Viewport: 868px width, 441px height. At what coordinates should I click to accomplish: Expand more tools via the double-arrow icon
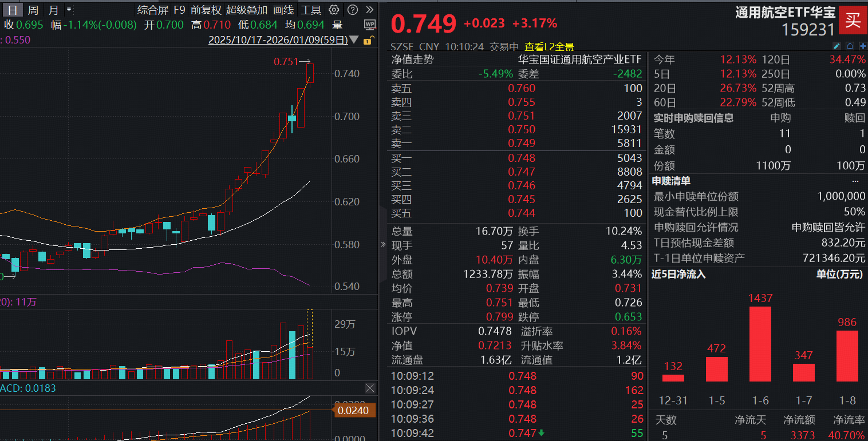pyautogui.click(x=370, y=10)
